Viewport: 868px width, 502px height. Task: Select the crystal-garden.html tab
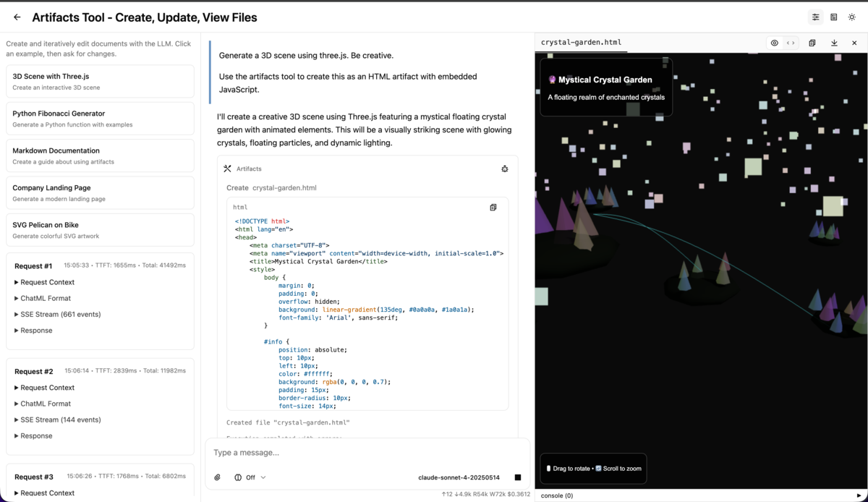pos(581,43)
